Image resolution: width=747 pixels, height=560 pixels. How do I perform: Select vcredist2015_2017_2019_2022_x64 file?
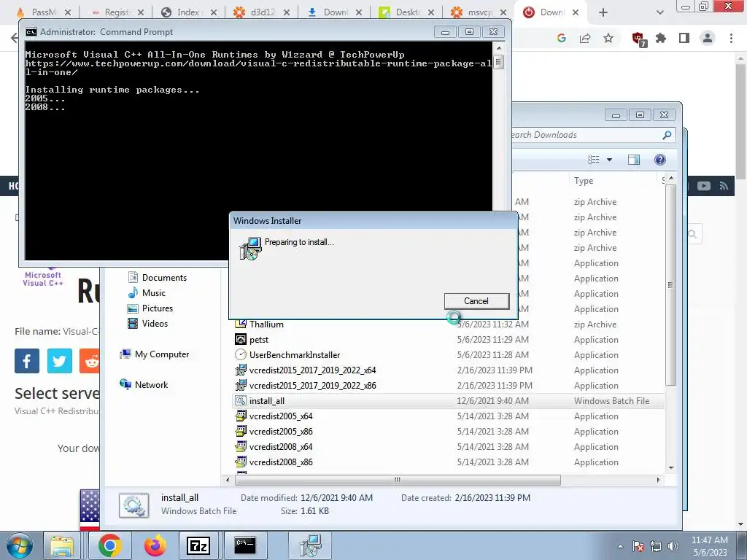click(447, 370)
